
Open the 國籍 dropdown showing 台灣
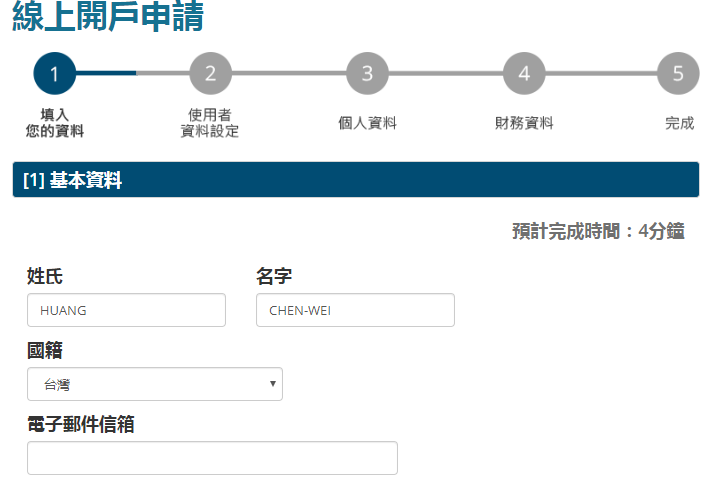(x=155, y=384)
